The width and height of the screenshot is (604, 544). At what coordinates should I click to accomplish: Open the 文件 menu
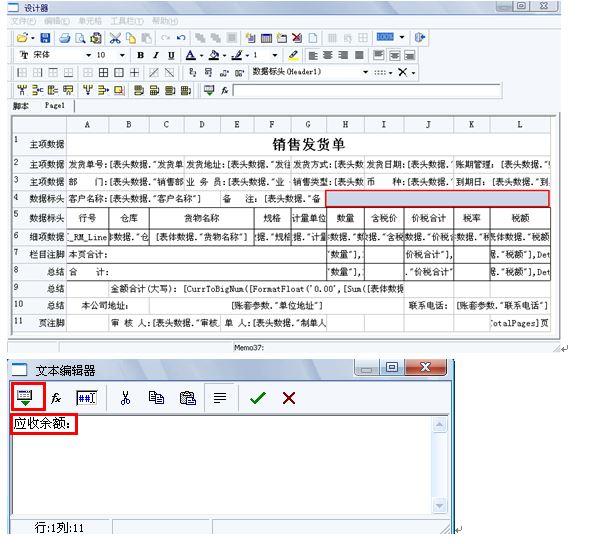(23, 21)
